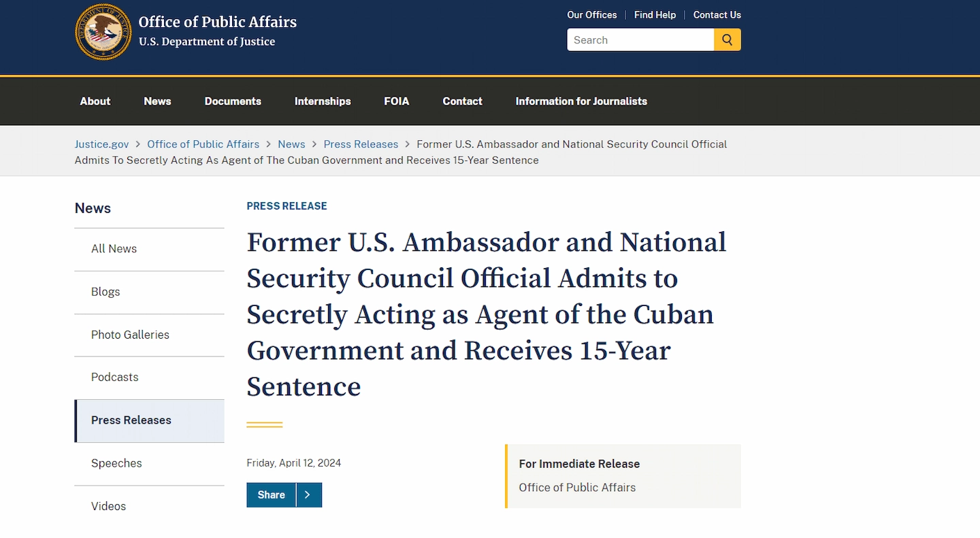Open the About menu
Screen dimensions: 980x538
click(x=95, y=101)
